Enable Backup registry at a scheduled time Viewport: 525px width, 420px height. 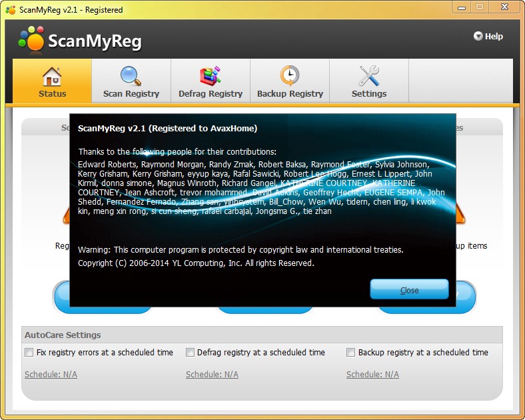tap(350, 353)
